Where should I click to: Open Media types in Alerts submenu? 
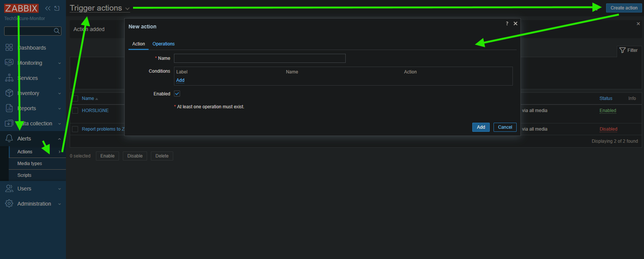click(30, 164)
